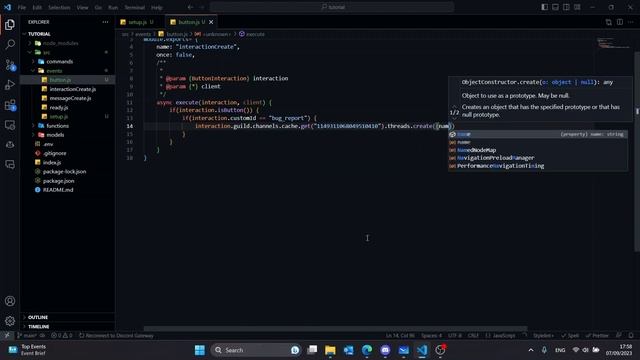
Task: Open File Explorer from taskbar
Action: (x=330, y=350)
